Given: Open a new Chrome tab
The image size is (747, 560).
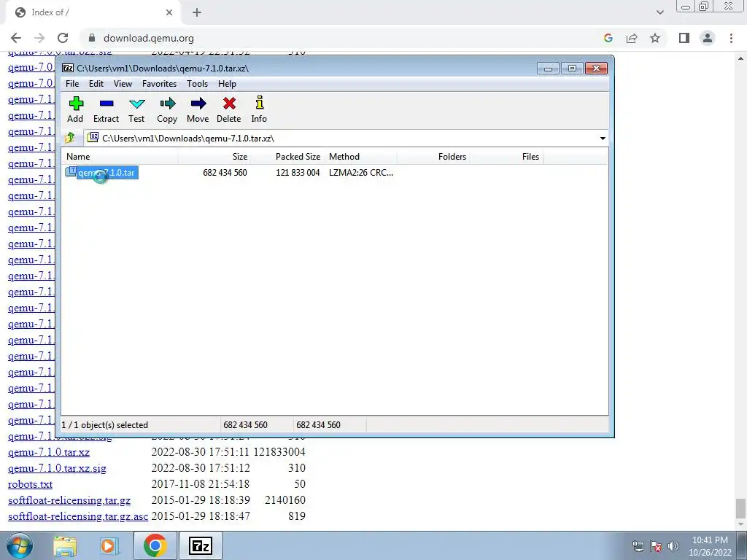Looking at the screenshot, I should 197,12.
